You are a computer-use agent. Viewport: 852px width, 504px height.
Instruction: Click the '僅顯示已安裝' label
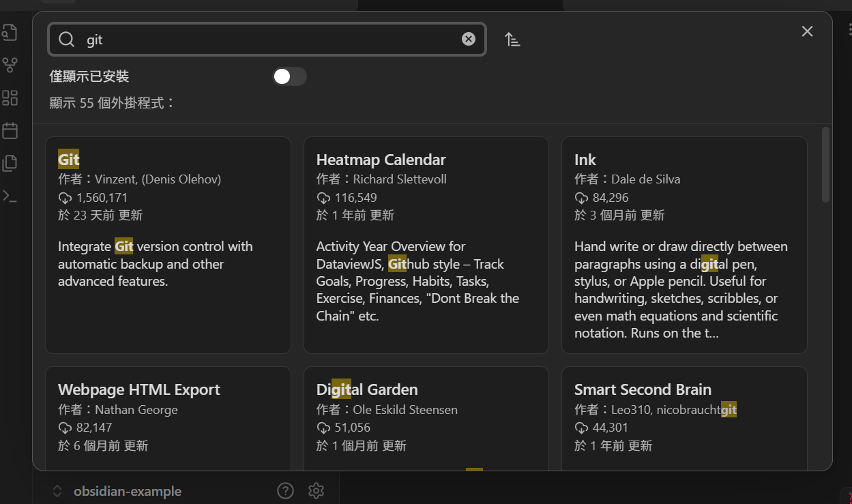coord(89,76)
